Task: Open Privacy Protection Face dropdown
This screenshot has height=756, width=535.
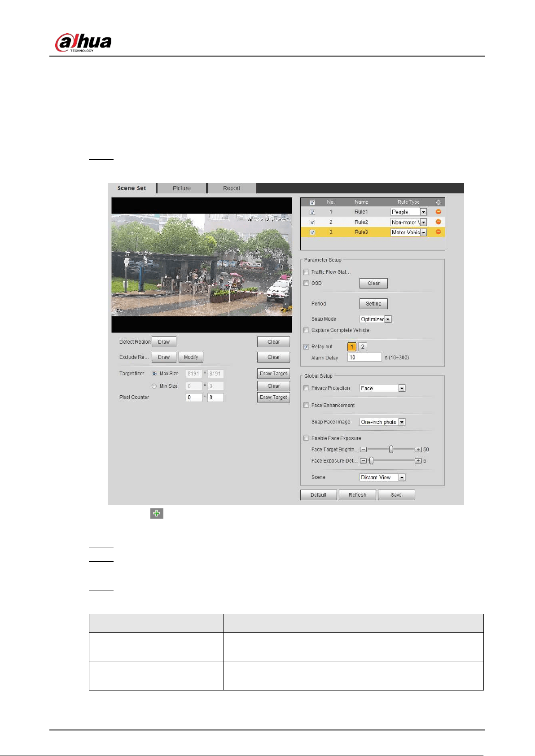Action: 382,388
